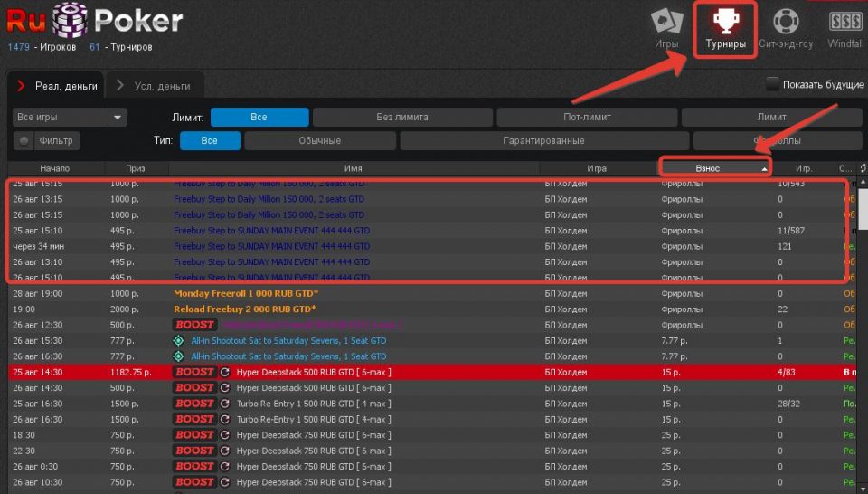Toggle the Фильтр switch on
This screenshot has height=494, width=868.
[24, 141]
